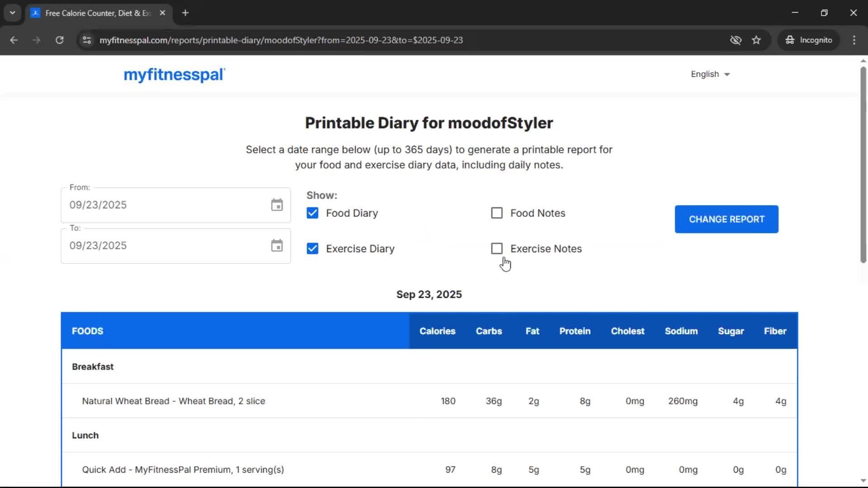Bookmark this page with the star icon
The height and width of the screenshot is (488, 868).
756,40
